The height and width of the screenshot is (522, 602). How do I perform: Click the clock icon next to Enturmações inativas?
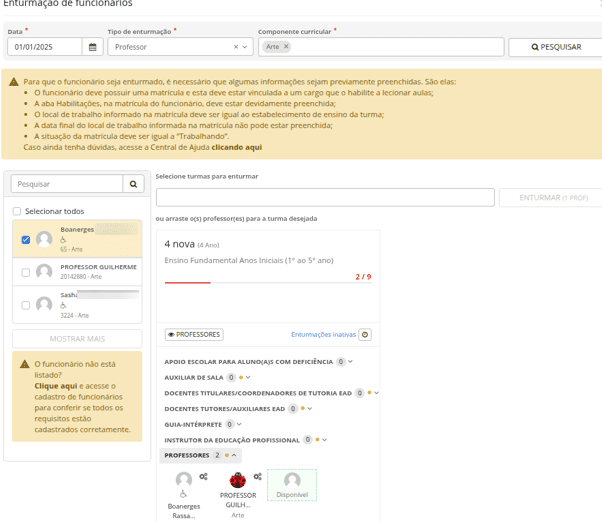click(365, 335)
